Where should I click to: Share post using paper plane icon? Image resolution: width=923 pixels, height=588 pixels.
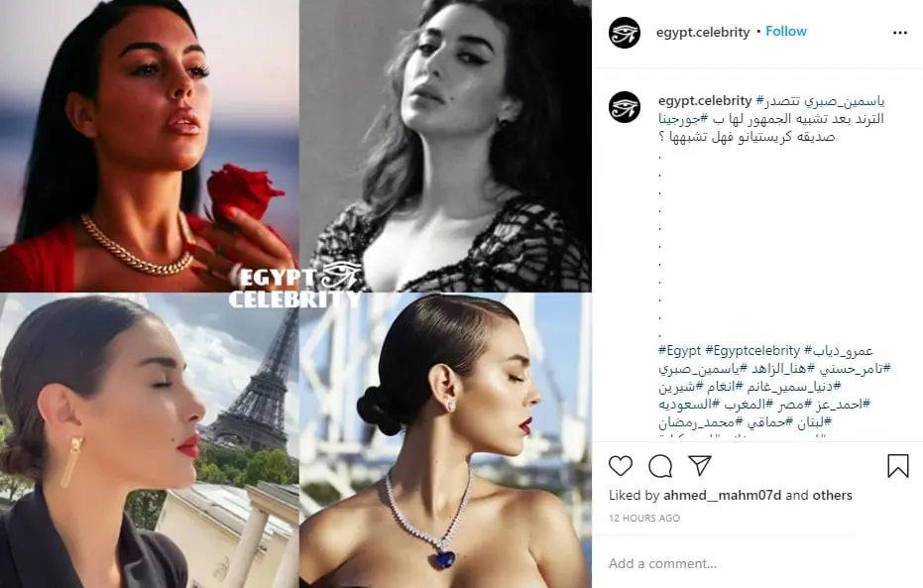point(700,466)
